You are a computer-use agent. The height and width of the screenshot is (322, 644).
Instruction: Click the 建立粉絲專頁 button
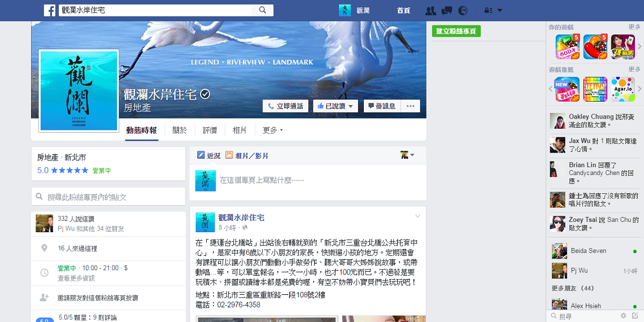click(456, 31)
